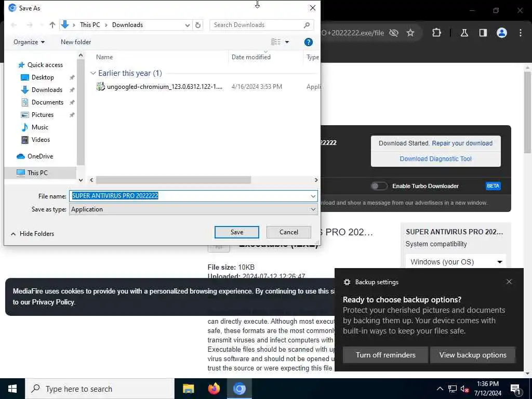Click the muted volume tray icon
532x399 pixels.
click(465, 389)
